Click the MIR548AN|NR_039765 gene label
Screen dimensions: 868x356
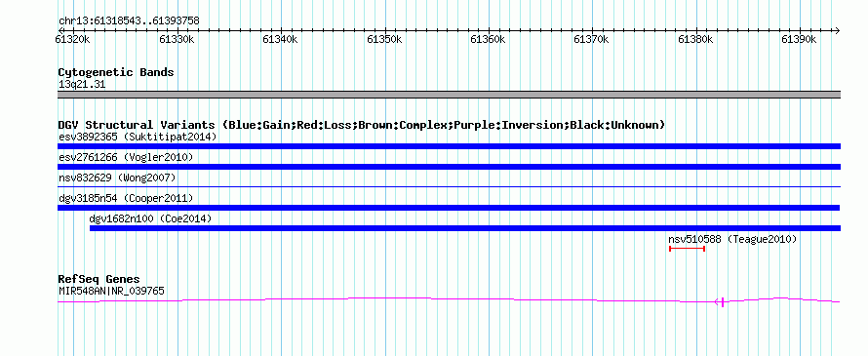tap(111, 291)
